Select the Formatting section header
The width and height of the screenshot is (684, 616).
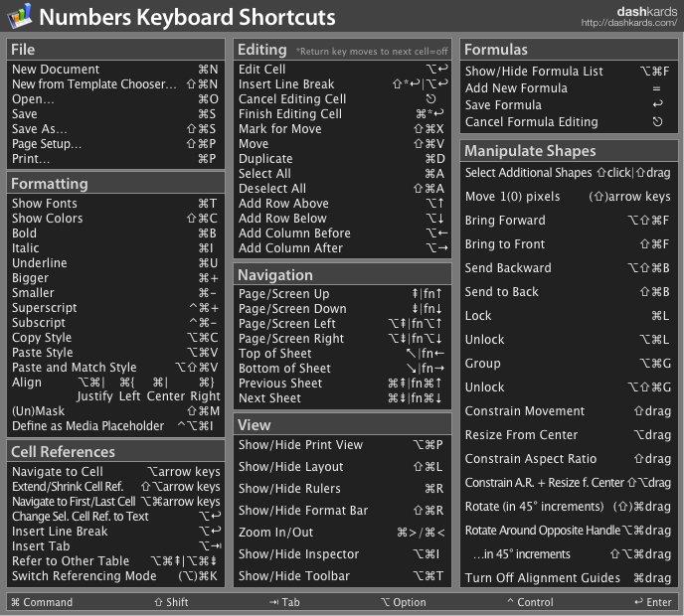click(x=115, y=184)
